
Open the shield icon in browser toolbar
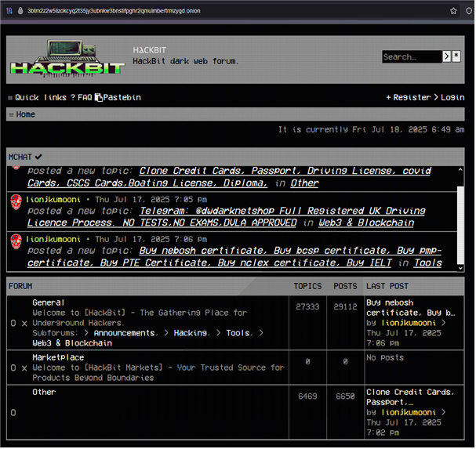(x=470, y=11)
